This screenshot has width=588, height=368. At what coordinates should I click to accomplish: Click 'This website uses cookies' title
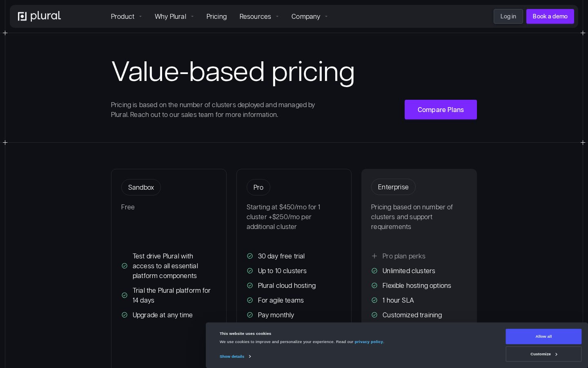[245, 334]
